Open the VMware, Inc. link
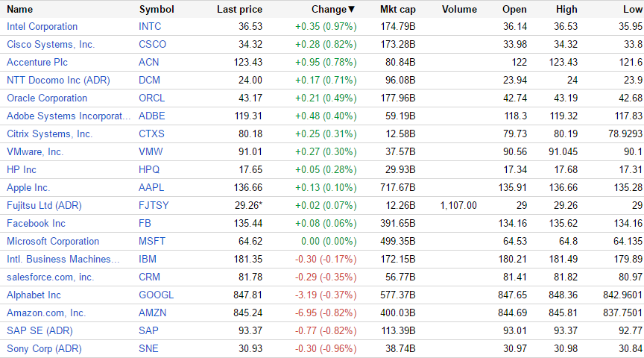 click(35, 151)
